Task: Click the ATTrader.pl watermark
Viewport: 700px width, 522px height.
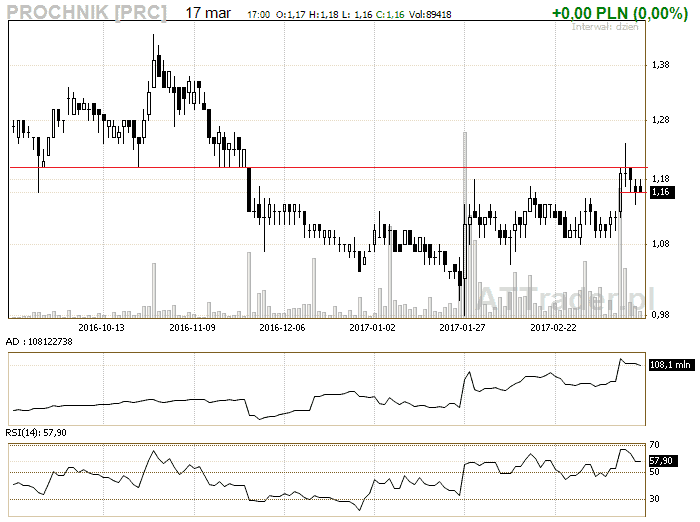Action: (565, 297)
